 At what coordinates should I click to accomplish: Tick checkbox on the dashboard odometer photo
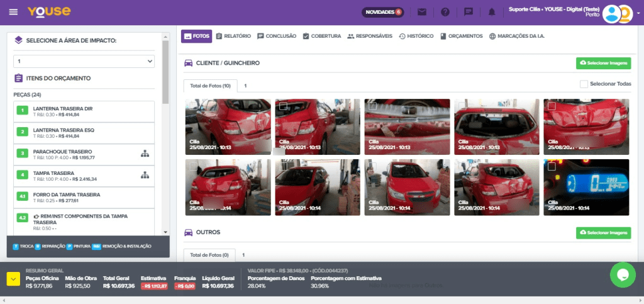point(552,166)
